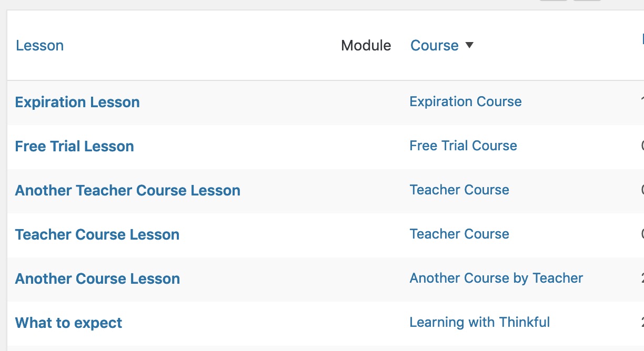Click the partially visible column header at right edge
Screen dimensions: 644x351
(642, 39)
